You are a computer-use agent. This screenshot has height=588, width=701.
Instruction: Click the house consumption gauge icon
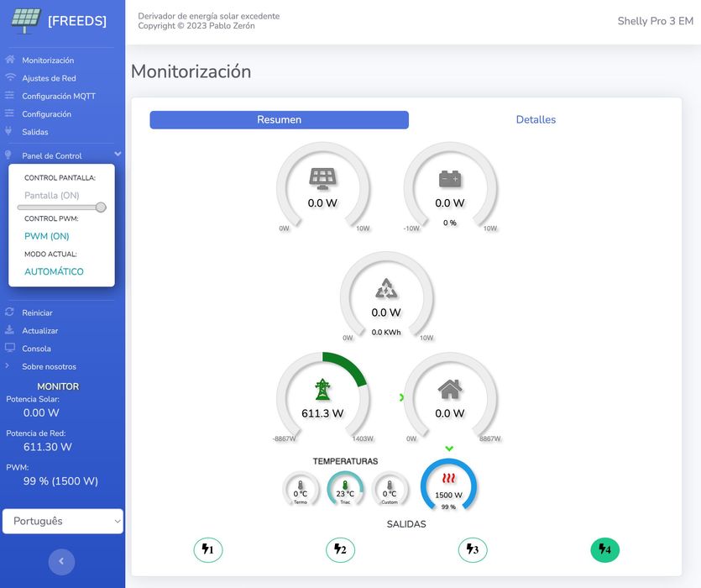(x=450, y=389)
